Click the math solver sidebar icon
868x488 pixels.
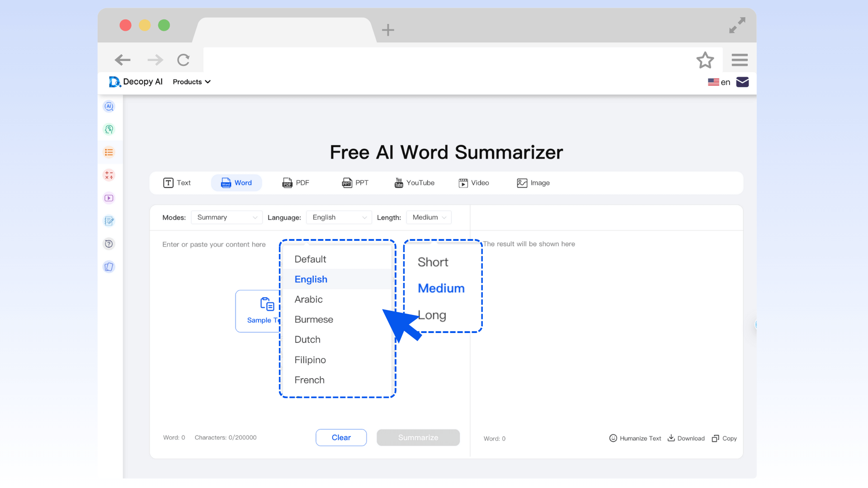point(109,175)
